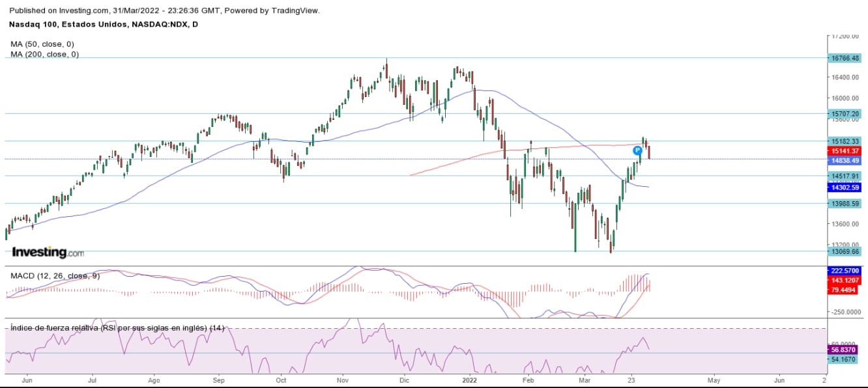Open the MACD (12, 26, close, 9) indicator label
This screenshot has height=388, width=868.
point(55,275)
